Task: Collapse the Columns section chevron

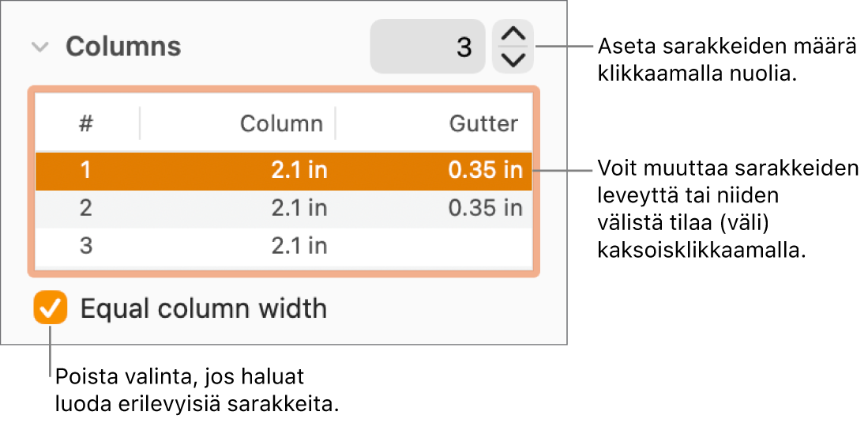Action: point(39,47)
